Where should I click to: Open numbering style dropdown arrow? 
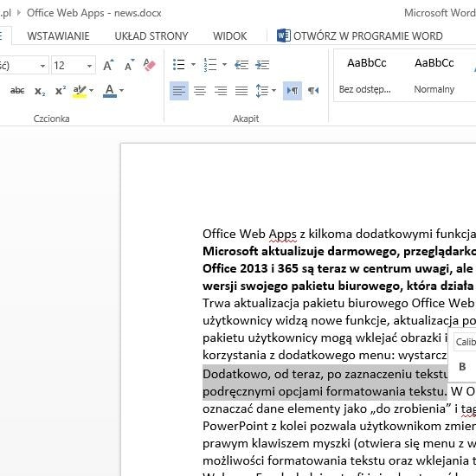coord(224,64)
